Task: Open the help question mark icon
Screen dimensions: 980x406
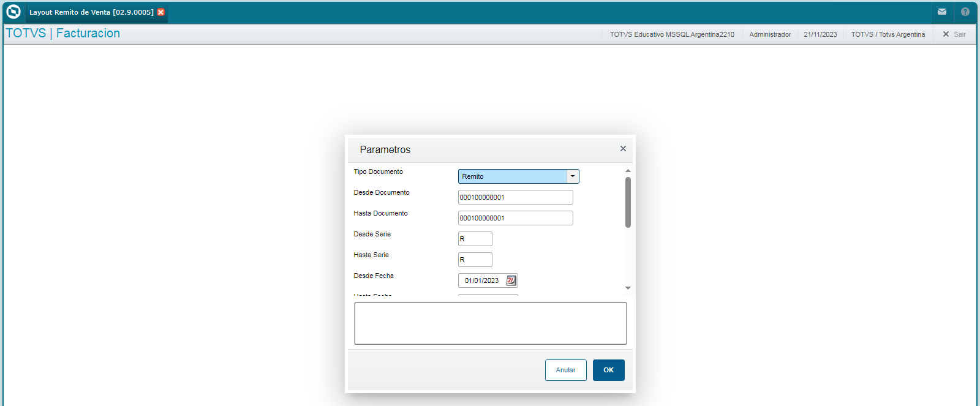Action: (965, 12)
